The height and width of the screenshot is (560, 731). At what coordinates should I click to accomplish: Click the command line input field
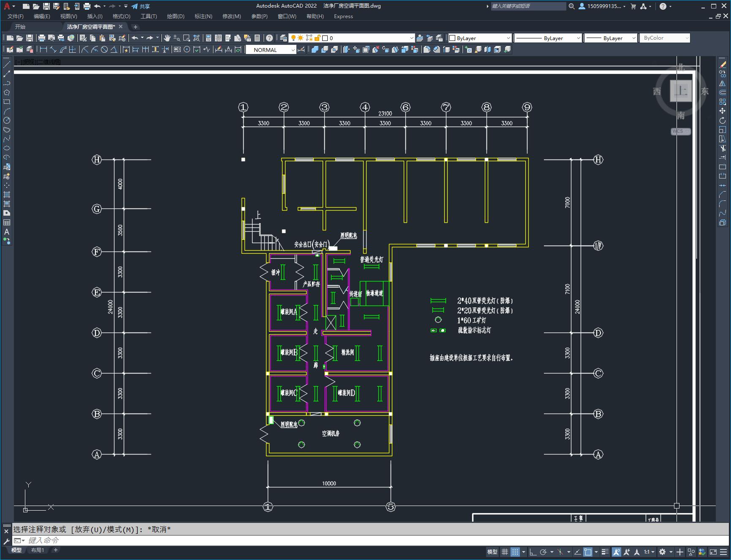coord(372,540)
